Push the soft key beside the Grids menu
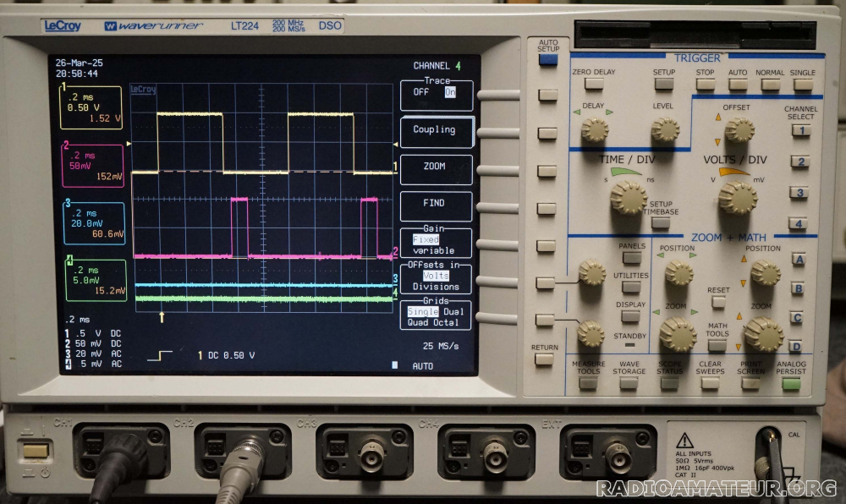 pyautogui.click(x=545, y=320)
